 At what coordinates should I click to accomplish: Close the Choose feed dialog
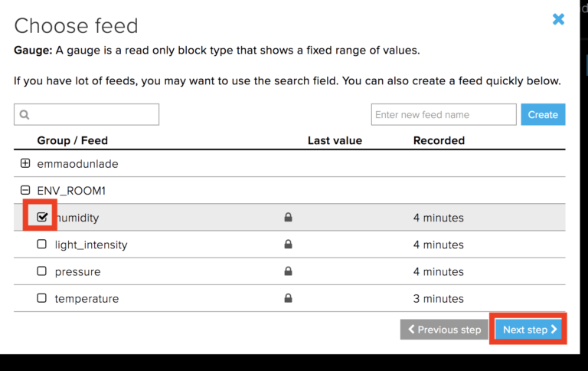point(558,19)
